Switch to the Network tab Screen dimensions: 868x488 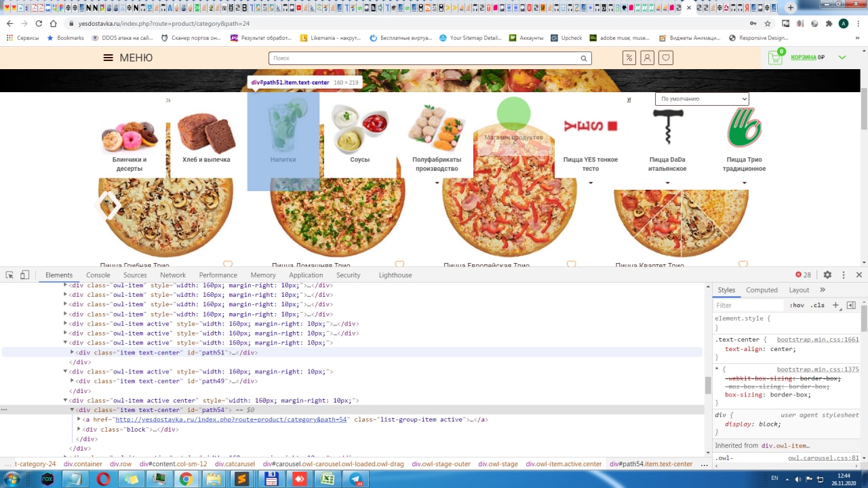[x=173, y=275]
